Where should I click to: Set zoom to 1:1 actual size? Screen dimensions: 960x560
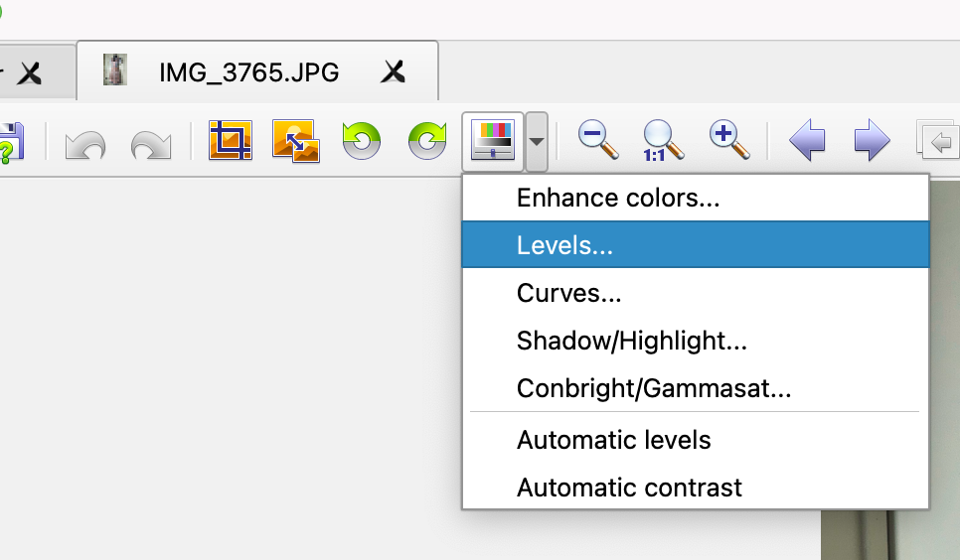tap(663, 141)
